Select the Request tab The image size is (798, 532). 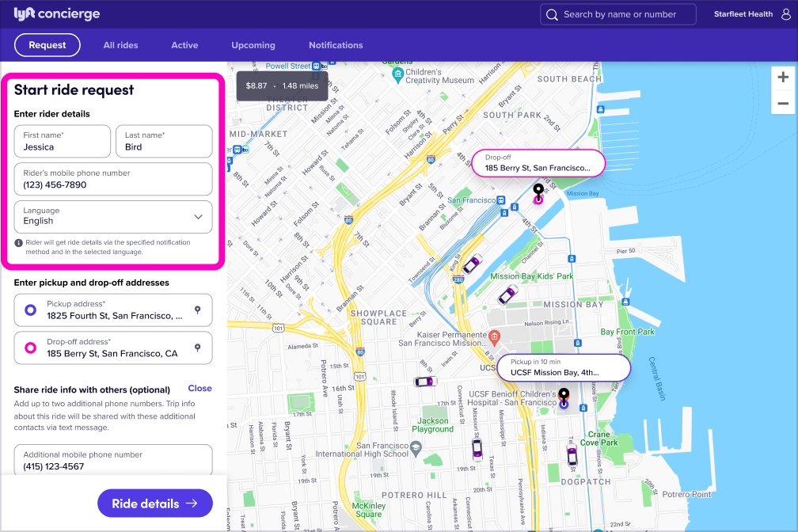click(47, 45)
